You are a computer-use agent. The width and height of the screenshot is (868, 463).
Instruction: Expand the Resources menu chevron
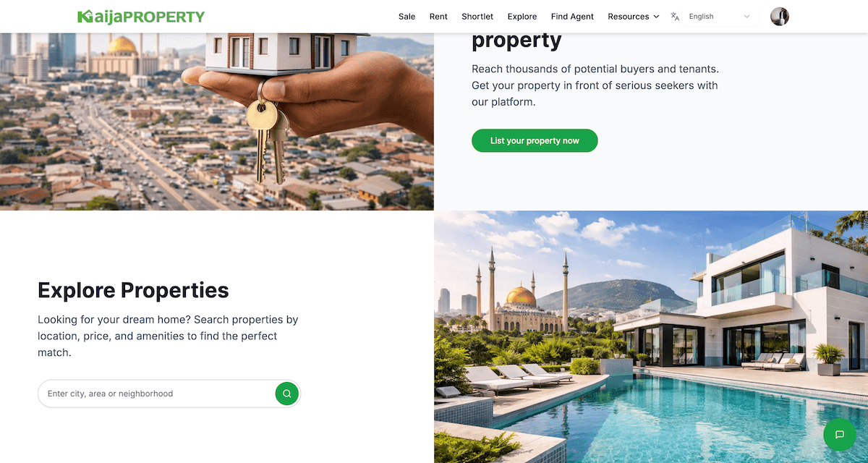[656, 17]
